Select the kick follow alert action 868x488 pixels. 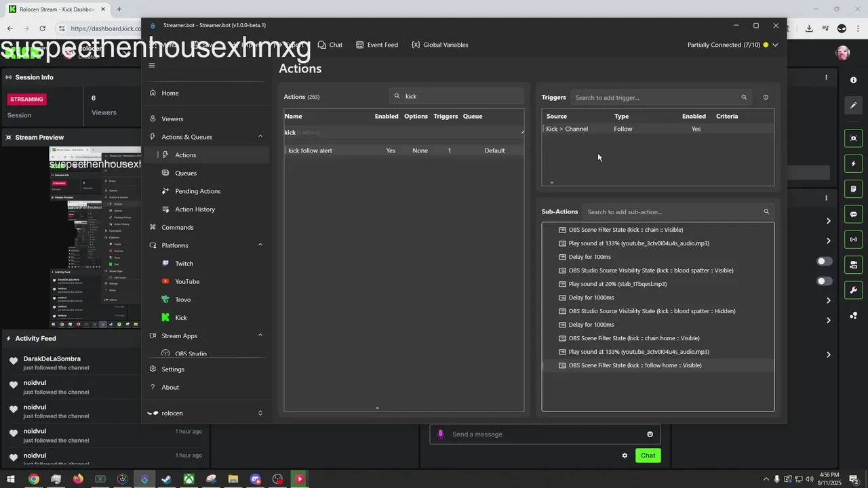[404, 150]
